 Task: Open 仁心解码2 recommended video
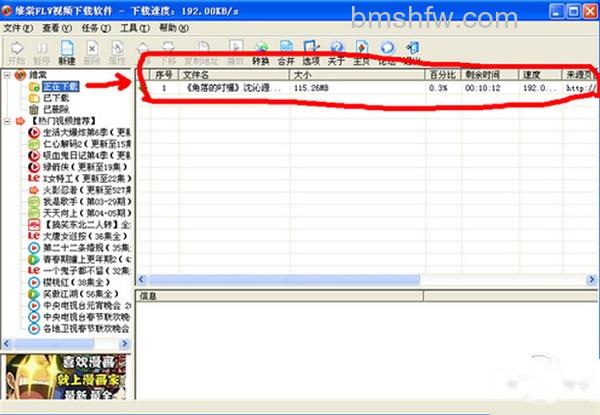[x=87, y=144]
